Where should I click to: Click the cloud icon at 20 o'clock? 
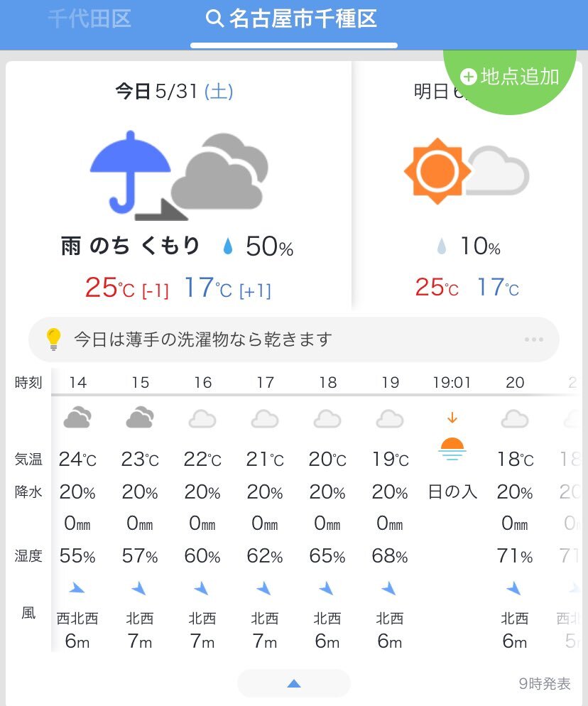515,419
